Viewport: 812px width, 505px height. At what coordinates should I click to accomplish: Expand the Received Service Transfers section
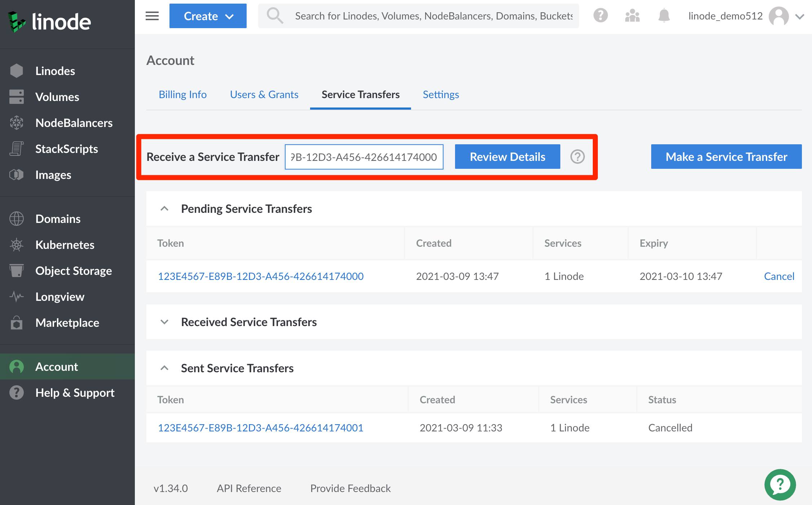[165, 322]
